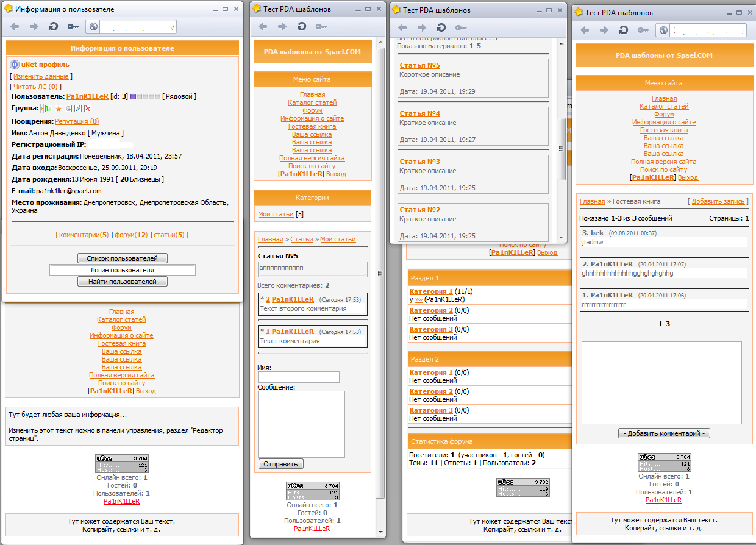Screen dimensions: 756x545
Task: Open Мои статьи link in Категории block
Action: coord(276,214)
